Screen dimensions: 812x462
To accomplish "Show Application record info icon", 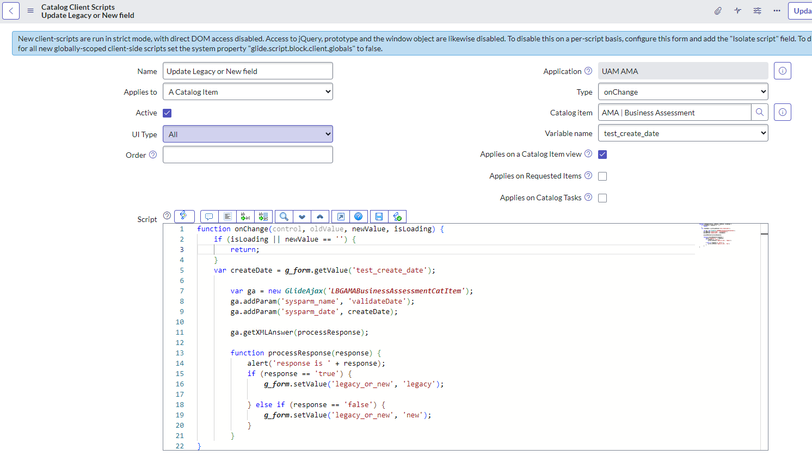I will pos(782,71).
